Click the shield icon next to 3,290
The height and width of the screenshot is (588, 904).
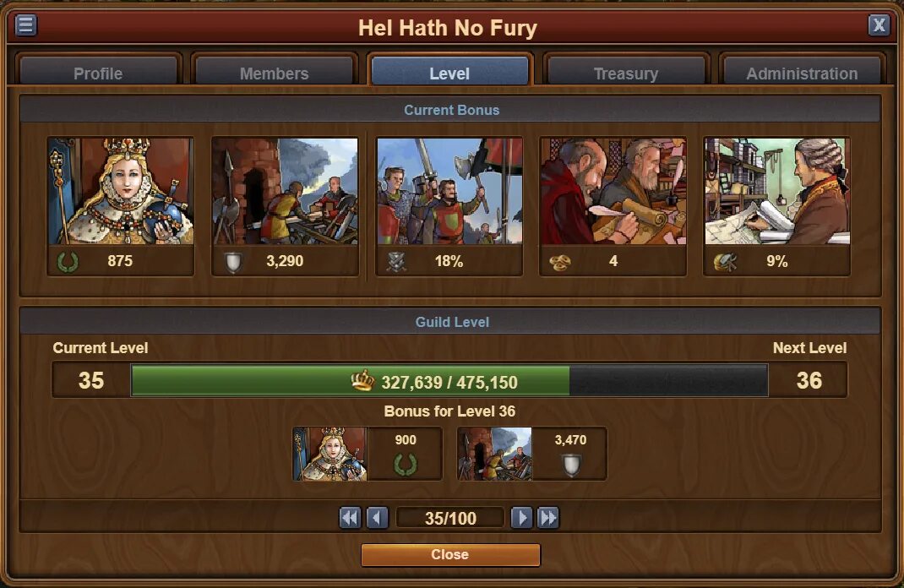coord(233,262)
